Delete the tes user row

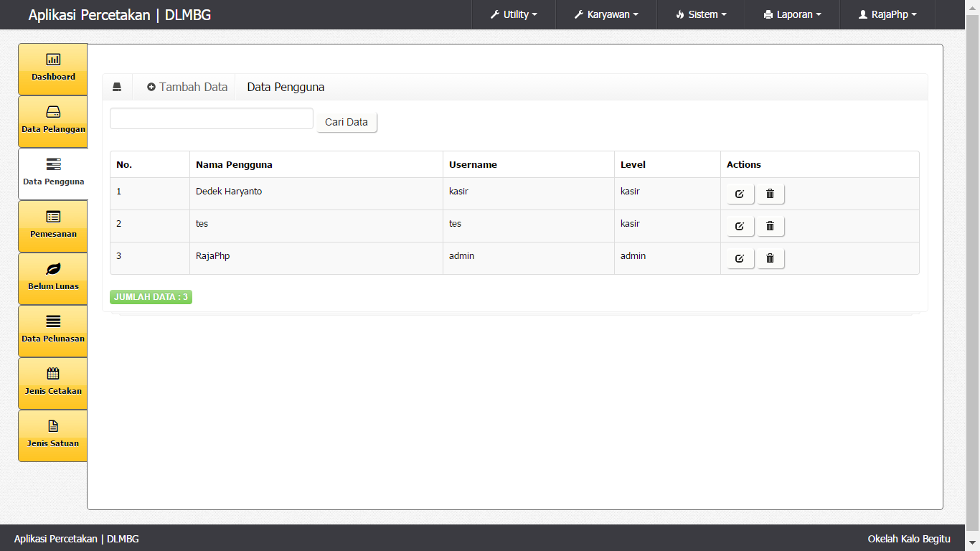coord(771,226)
